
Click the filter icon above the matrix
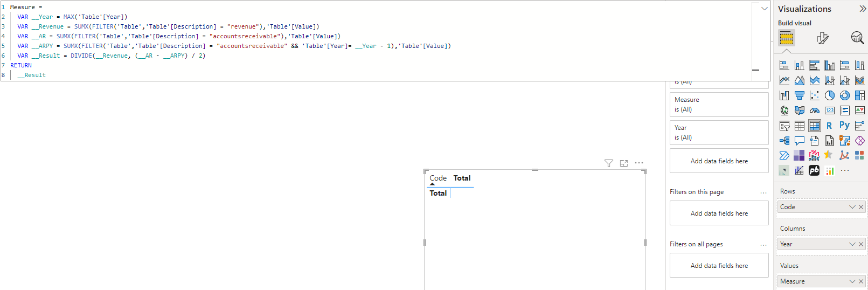609,163
